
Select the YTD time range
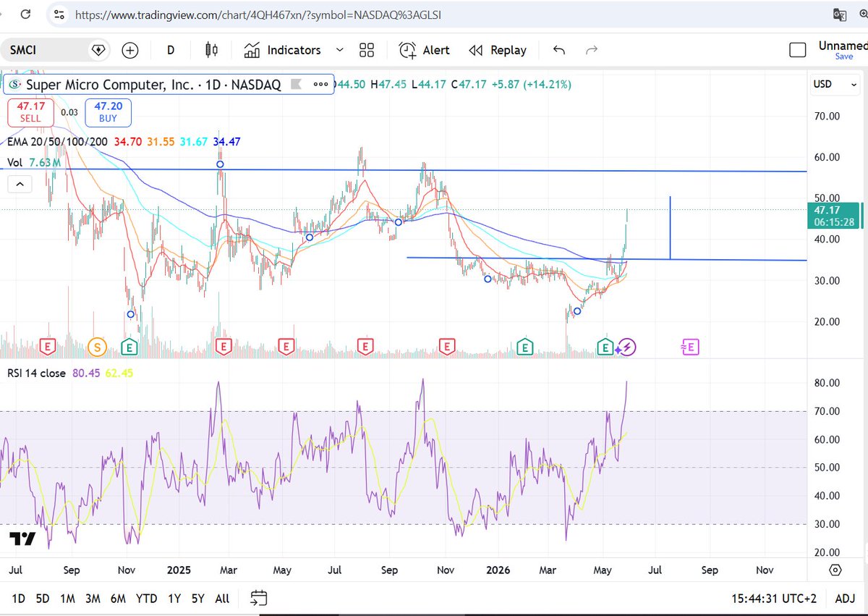(x=147, y=599)
